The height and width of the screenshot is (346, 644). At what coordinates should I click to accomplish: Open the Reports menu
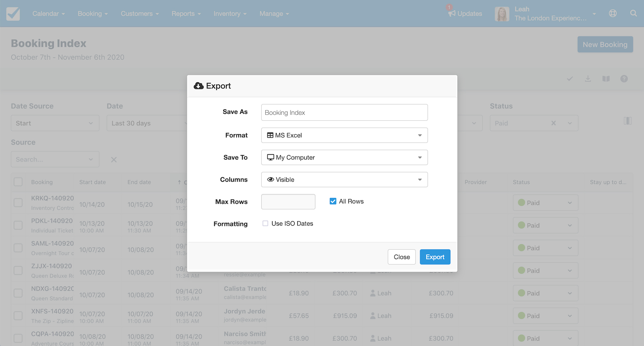[186, 14]
